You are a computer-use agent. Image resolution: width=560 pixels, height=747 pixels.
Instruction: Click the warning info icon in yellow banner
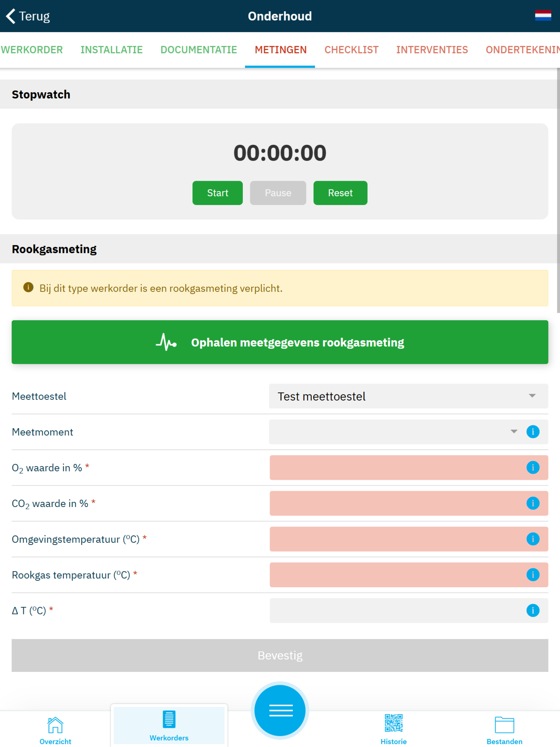click(x=28, y=287)
